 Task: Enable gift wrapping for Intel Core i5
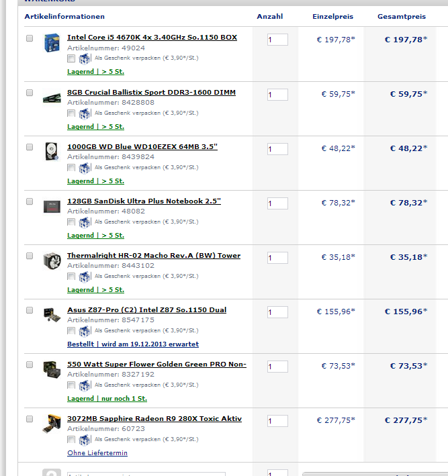[71, 58]
